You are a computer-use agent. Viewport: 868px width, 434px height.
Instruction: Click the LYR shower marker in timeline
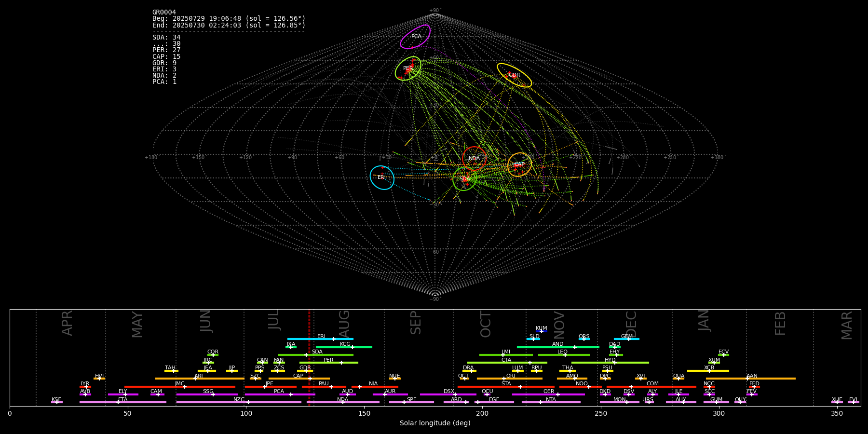tap(86, 387)
